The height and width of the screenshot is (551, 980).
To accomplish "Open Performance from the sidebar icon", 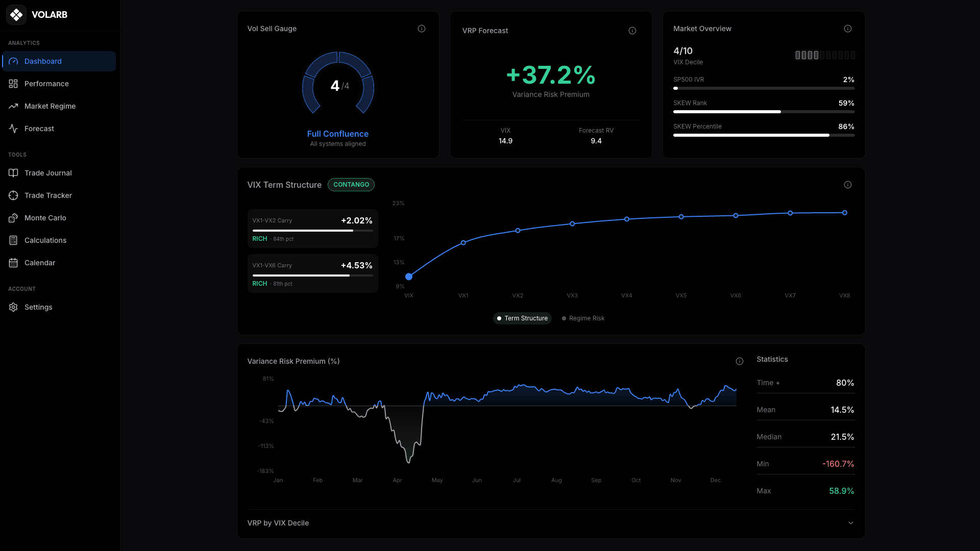I will click(13, 84).
